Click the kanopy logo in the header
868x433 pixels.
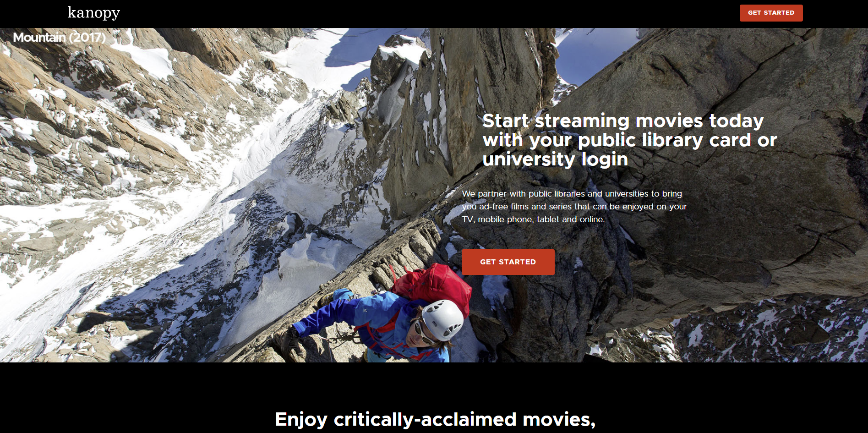click(93, 13)
